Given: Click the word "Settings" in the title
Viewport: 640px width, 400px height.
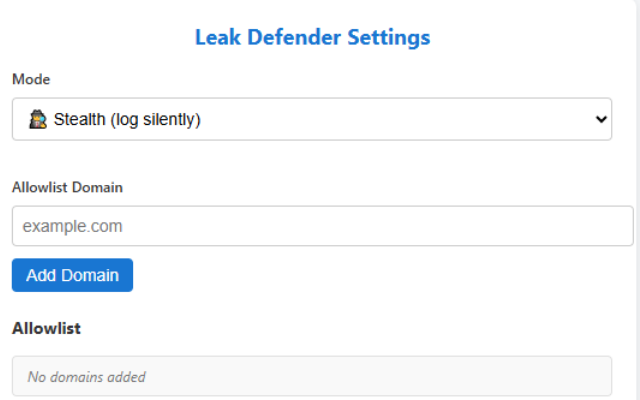Looking at the screenshot, I should [x=385, y=38].
